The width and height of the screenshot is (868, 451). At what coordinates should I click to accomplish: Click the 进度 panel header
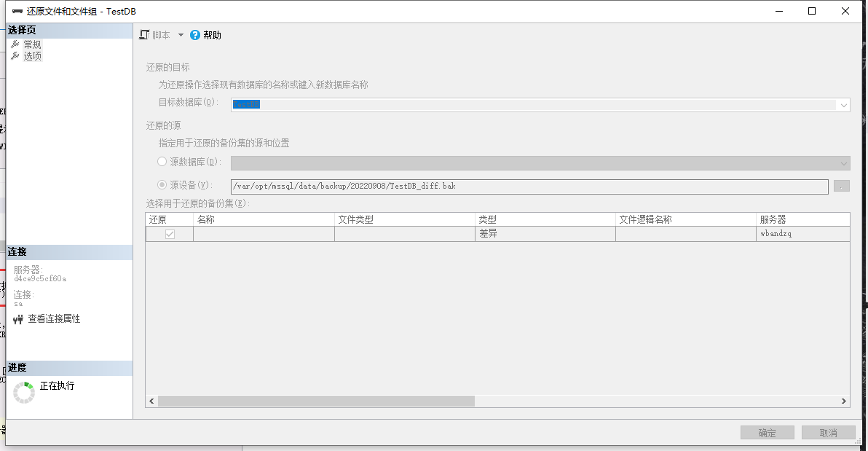coord(69,368)
